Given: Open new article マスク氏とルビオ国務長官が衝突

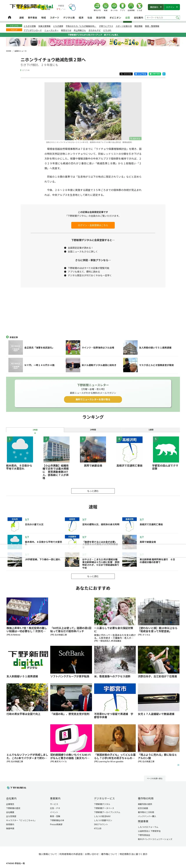Looking at the screenshot, I should pyautogui.click(x=156, y=365).
